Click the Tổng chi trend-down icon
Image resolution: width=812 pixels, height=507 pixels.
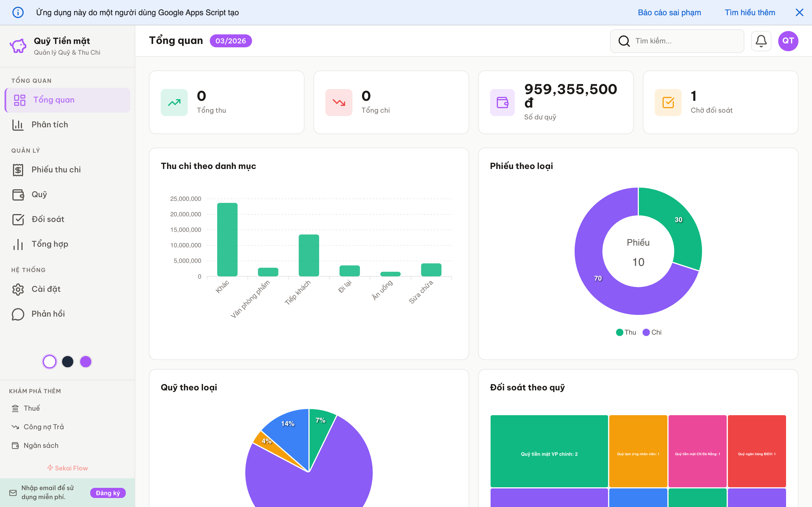(339, 102)
